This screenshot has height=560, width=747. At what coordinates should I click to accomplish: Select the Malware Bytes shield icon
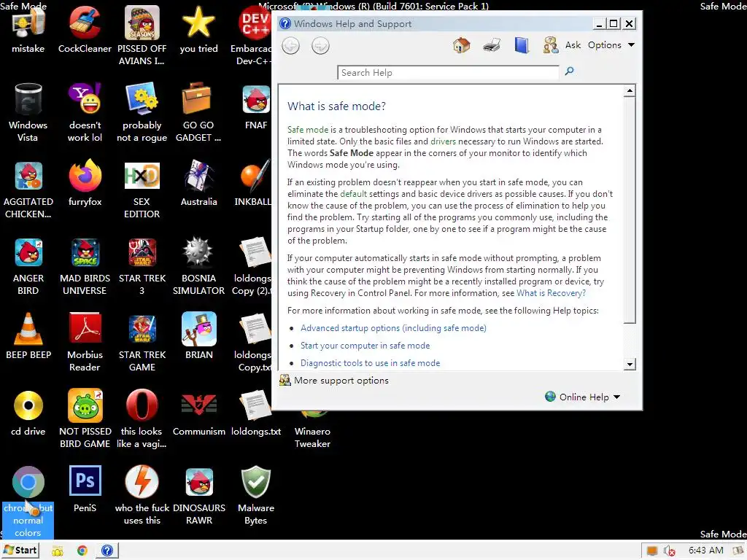[x=256, y=495]
